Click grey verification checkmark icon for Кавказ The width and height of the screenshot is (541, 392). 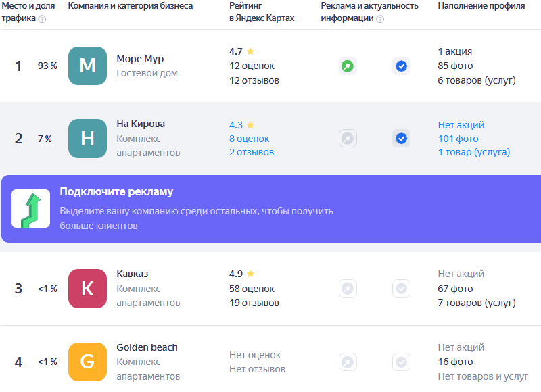(401, 289)
